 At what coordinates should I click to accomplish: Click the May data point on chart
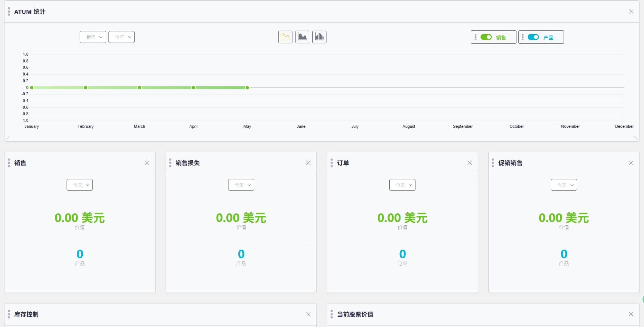pos(247,88)
